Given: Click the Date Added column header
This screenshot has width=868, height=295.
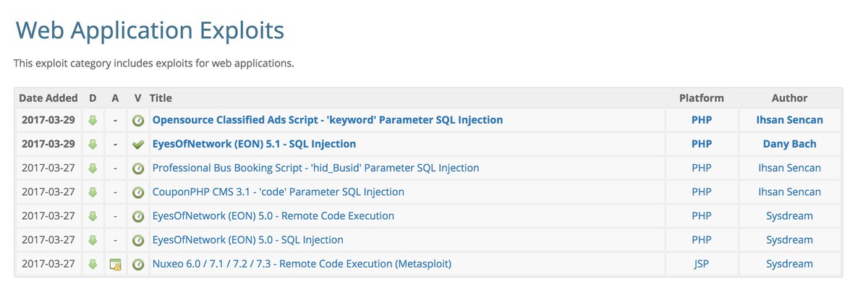Looking at the screenshot, I should tap(48, 98).
